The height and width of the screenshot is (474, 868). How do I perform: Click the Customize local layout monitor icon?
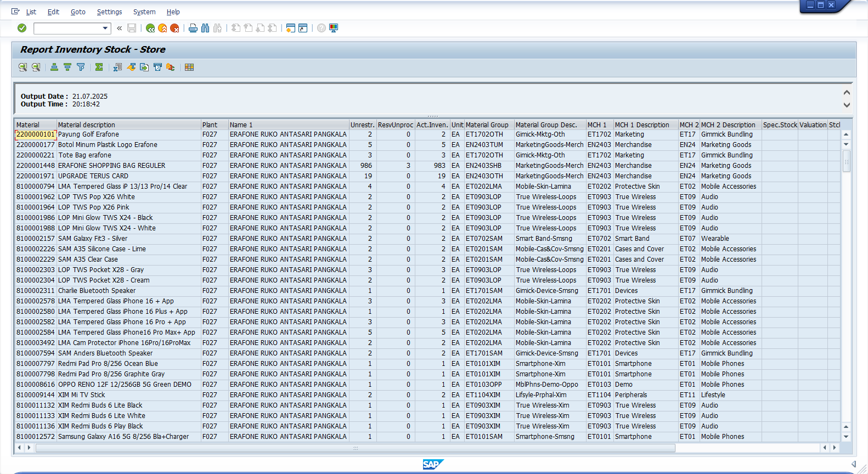(334, 28)
